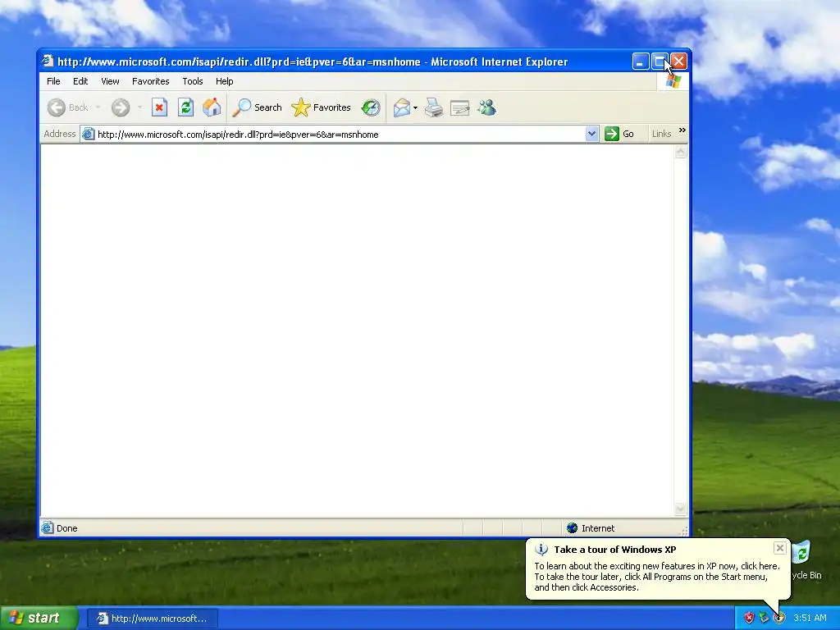Click the info icon in tour balloon
This screenshot has height=630, width=840.
pyautogui.click(x=541, y=550)
